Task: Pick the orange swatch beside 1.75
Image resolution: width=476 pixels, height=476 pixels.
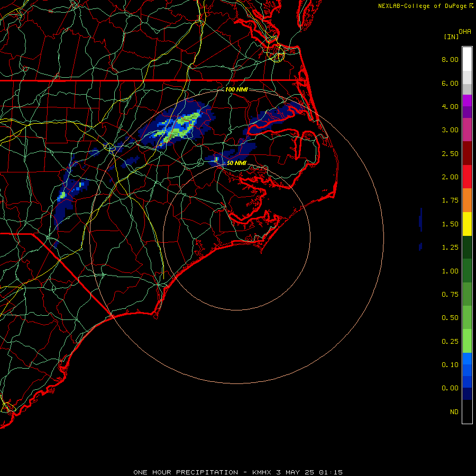Action: pos(467,200)
